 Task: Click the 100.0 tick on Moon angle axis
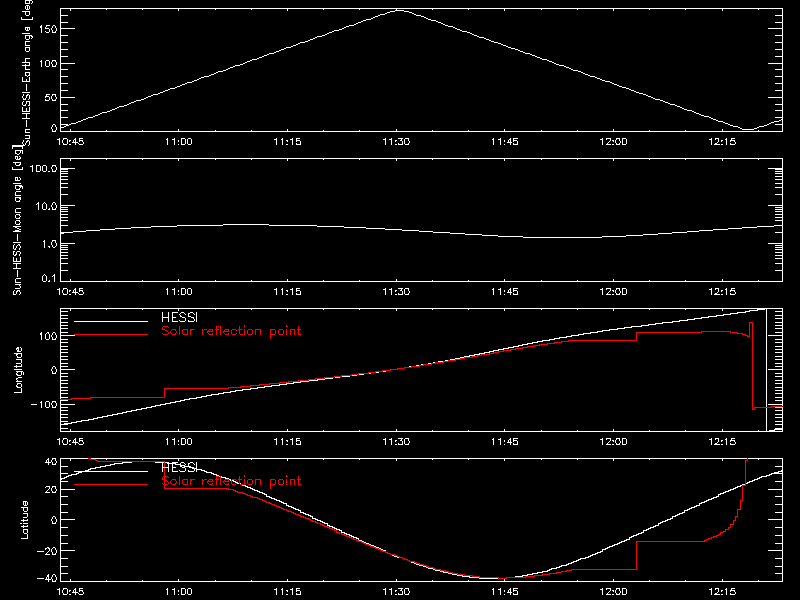pyautogui.click(x=43, y=169)
